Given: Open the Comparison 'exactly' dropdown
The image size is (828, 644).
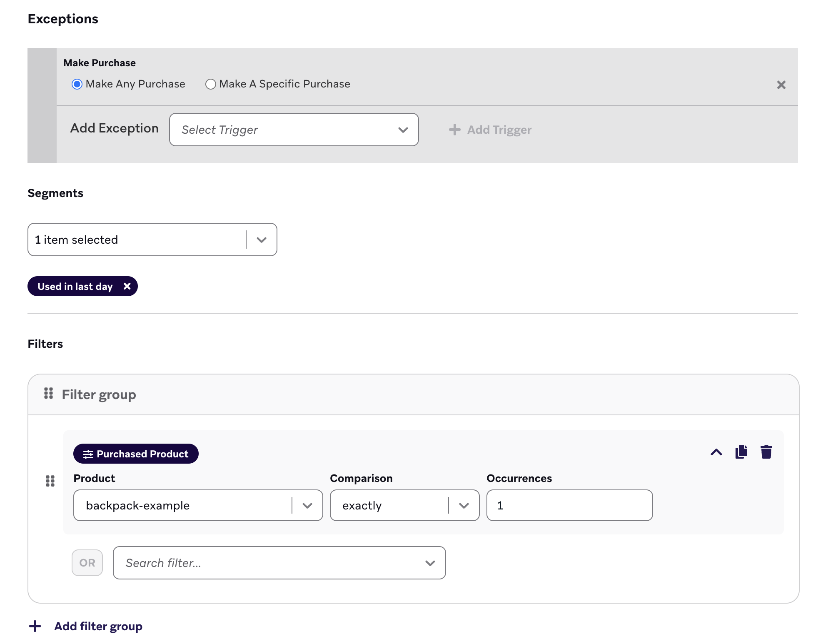Looking at the screenshot, I should click(404, 505).
